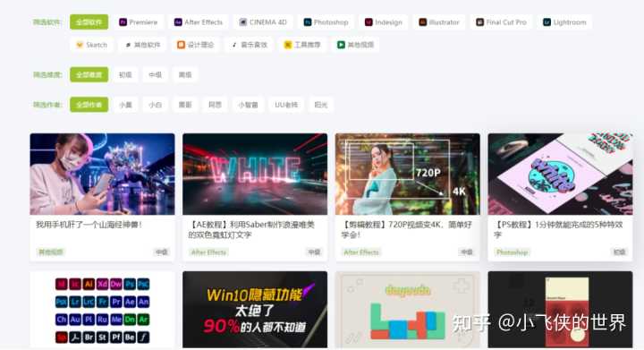
Task: Open the WHITE neon text tutorial thumbnail
Action: (255, 174)
